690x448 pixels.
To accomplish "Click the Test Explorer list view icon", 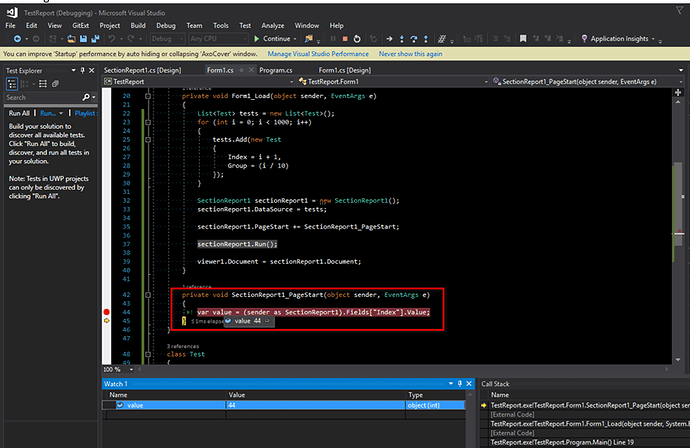I will point(43,84).
